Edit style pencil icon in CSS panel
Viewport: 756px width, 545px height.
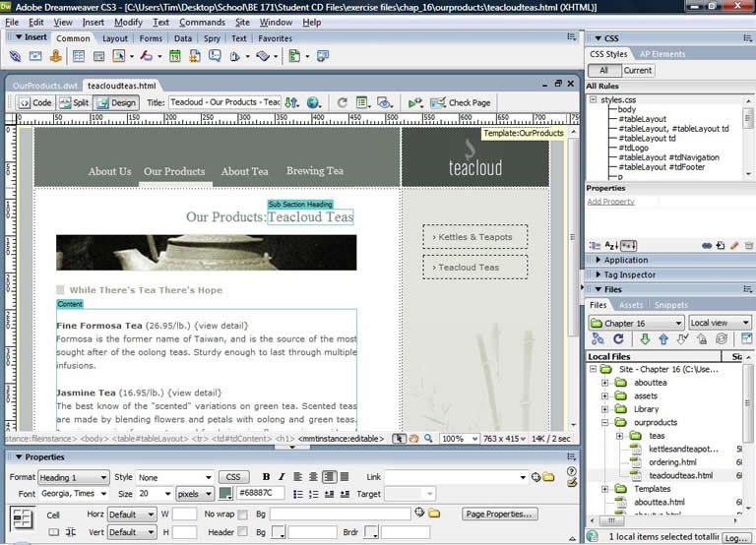(x=734, y=246)
